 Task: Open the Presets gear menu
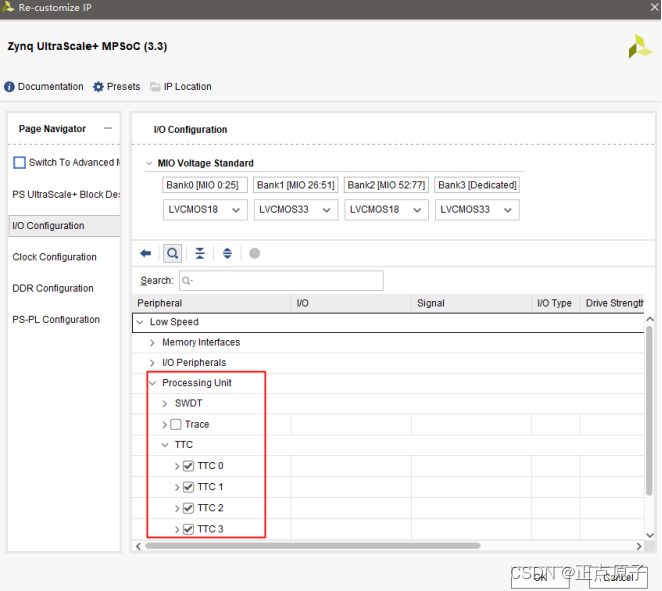[x=98, y=87]
